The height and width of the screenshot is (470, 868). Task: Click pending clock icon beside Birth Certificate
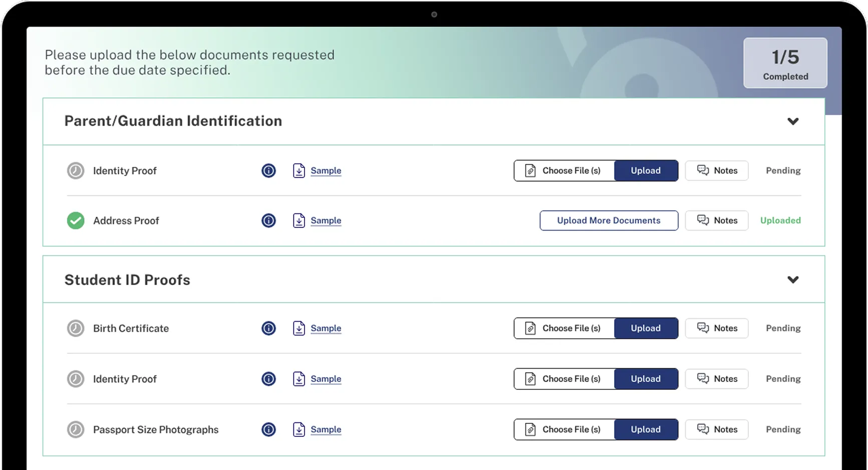[76, 329]
